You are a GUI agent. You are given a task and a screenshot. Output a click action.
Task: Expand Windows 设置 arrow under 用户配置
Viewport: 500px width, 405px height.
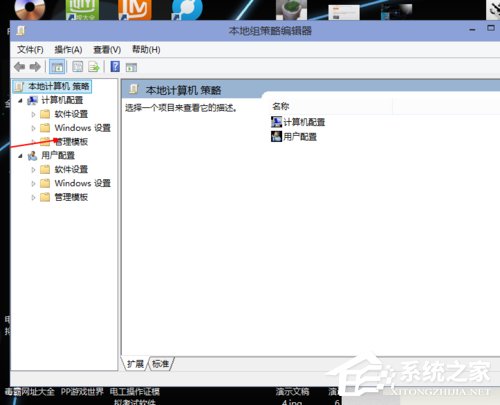pyautogui.click(x=33, y=183)
